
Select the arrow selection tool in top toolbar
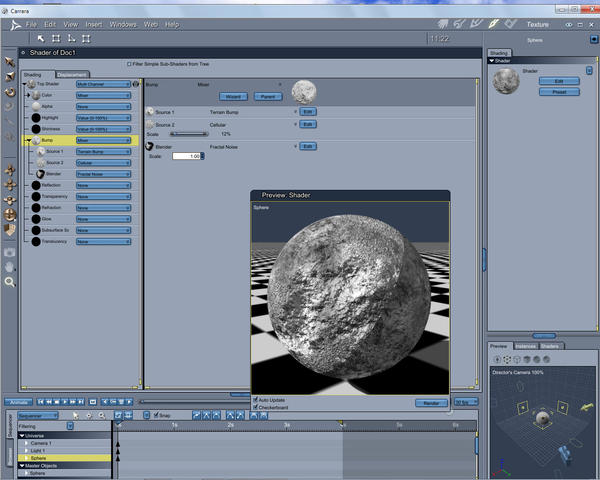coord(41,38)
